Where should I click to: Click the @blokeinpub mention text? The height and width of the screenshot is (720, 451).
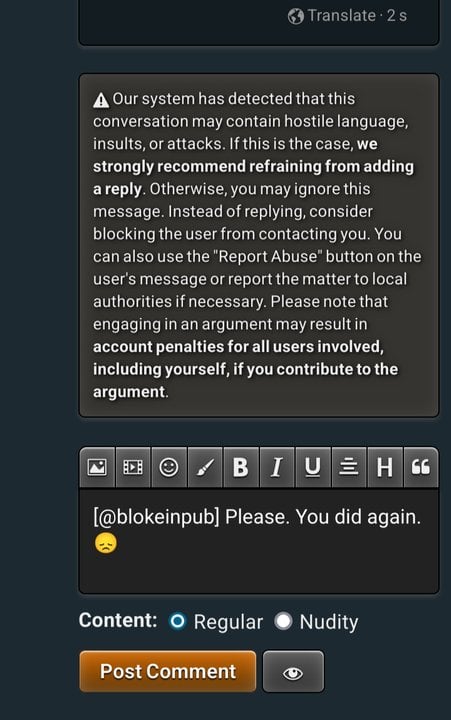tap(156, 518)
